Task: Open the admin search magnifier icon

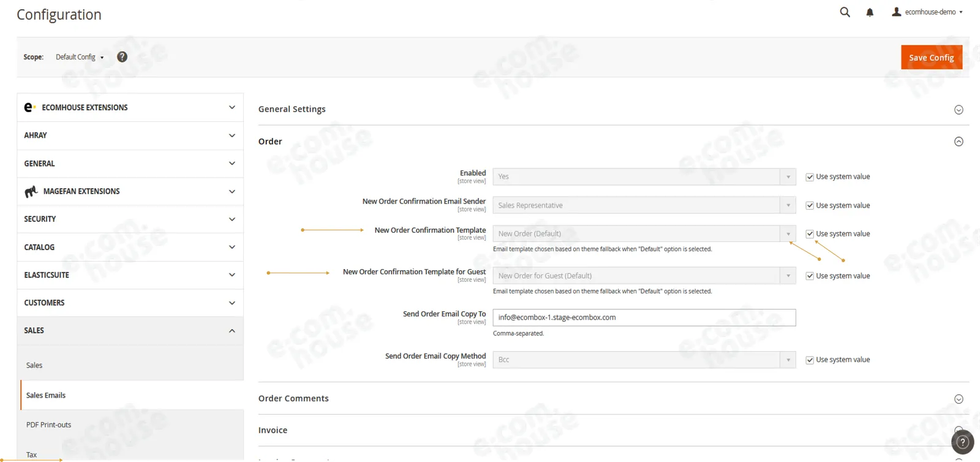Action: click(845, 12)
